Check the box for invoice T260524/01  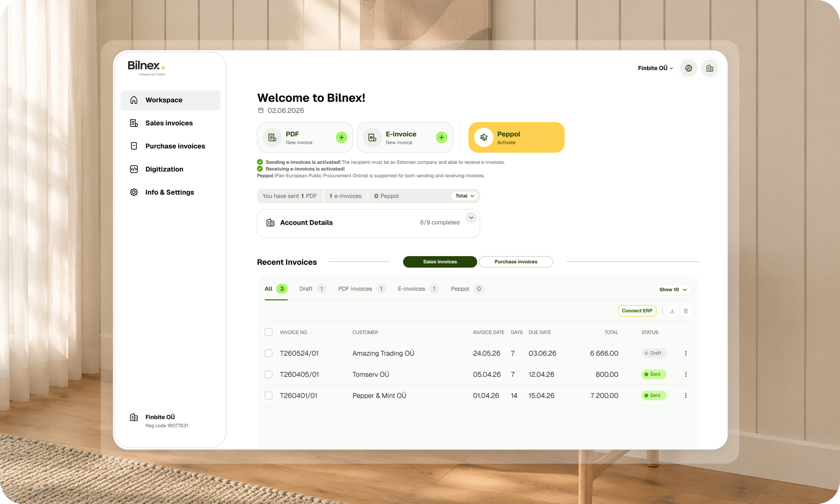point(268,353)
